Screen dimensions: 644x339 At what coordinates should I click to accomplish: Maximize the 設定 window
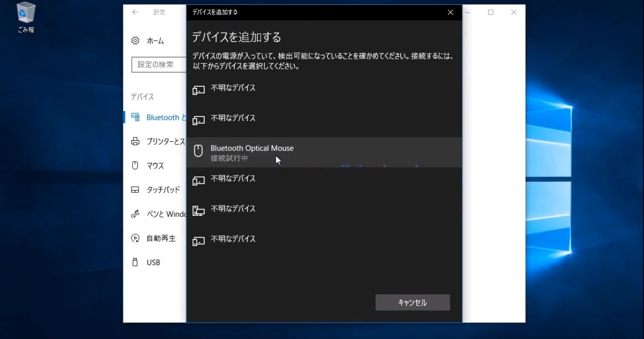coord(491,12)
